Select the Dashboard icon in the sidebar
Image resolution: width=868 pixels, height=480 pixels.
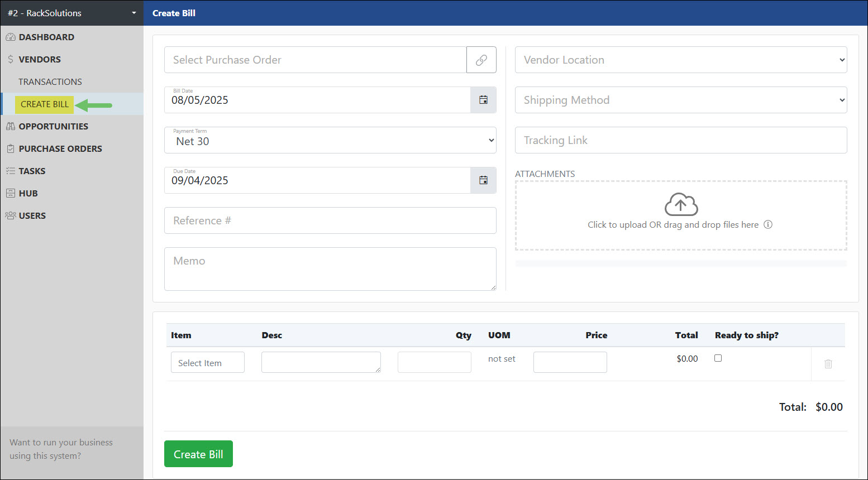pyautogui.click(x=11, y=37)
